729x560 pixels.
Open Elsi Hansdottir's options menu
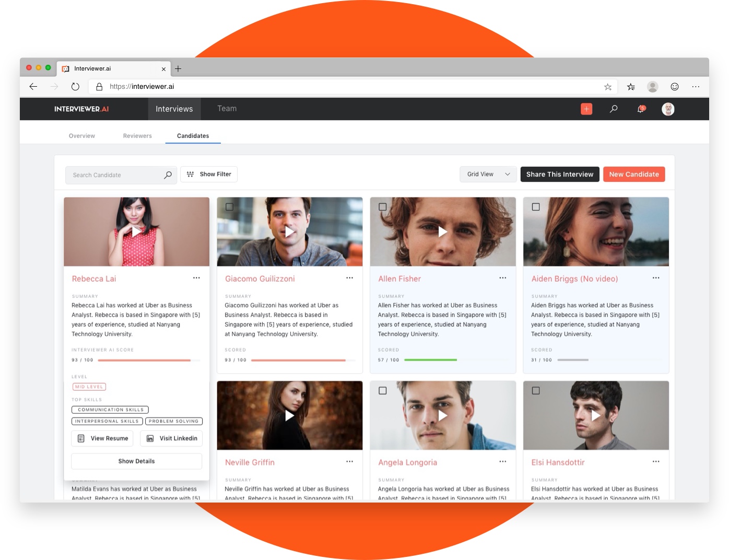(656, 462)
